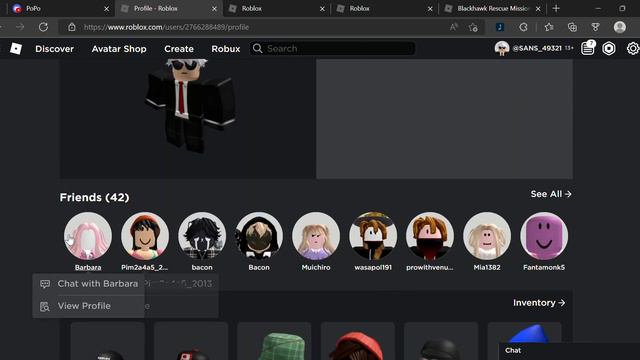Open the notifications feed icon

[588, 48]
